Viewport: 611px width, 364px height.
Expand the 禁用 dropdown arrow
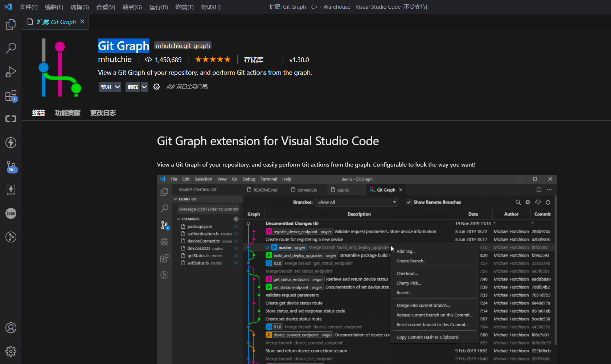click(117, 87)
